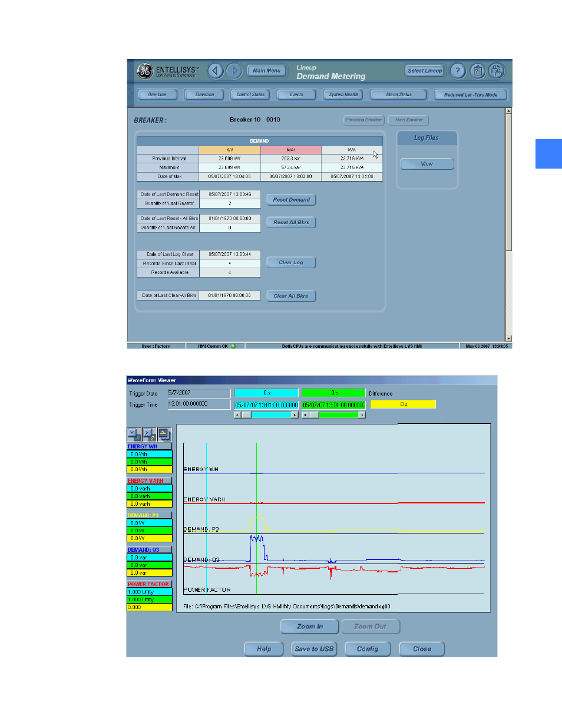
Task: Open the Main Menu
Action: [267, 71]
